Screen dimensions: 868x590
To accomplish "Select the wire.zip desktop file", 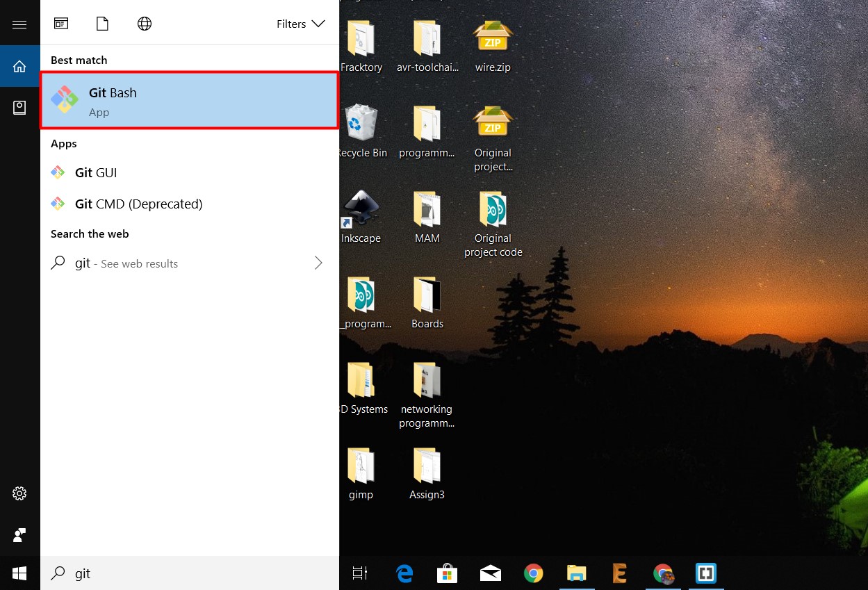I will click(x=493, y=47).
